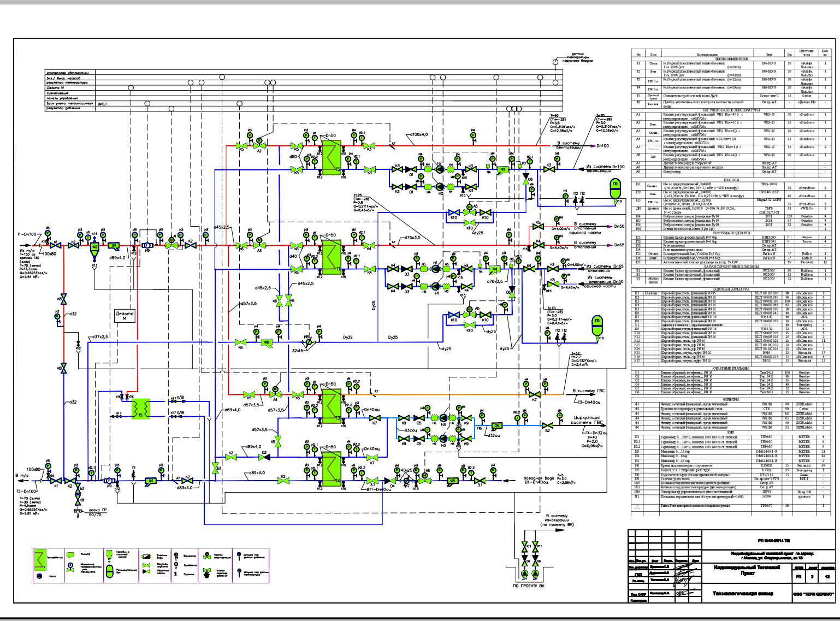Click the A2 motorized control valve
Viewport: 840px width, 621px height.
click(258, 146)
